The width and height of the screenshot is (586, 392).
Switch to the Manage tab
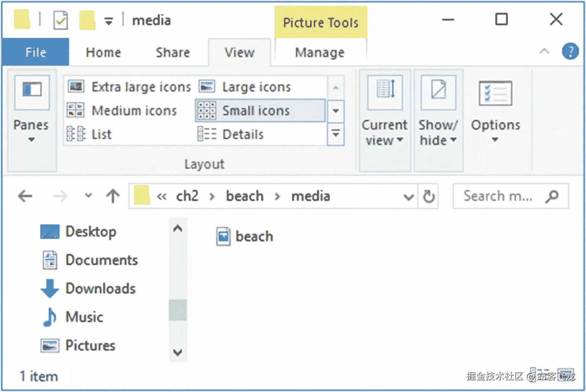click(x=320, y=52)
